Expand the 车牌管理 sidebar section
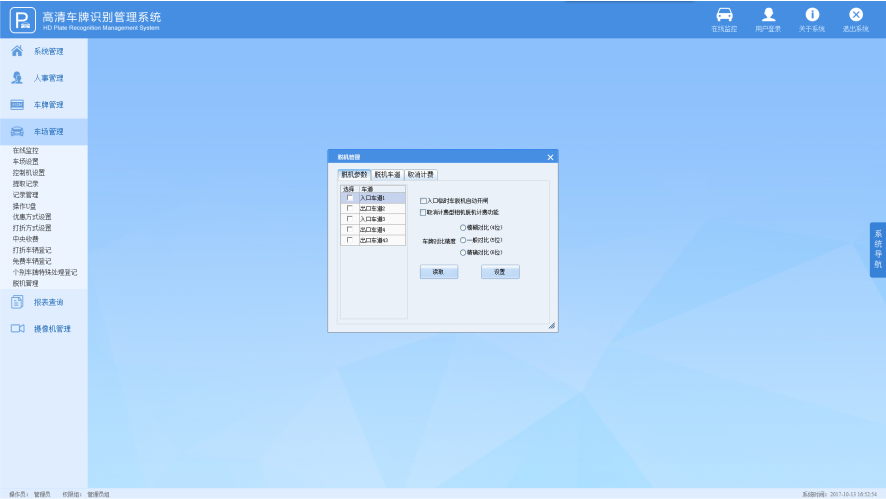The height and width of the screenshot is (499, 886). [x=48, y=105]
